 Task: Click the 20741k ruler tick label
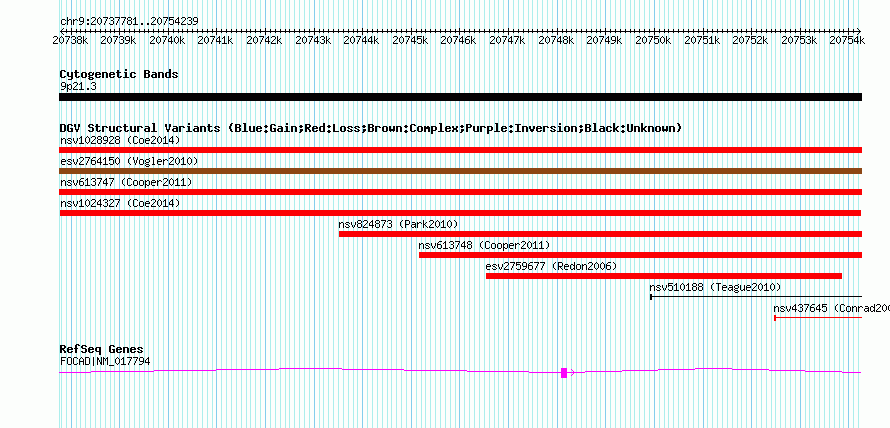(216, 40)
